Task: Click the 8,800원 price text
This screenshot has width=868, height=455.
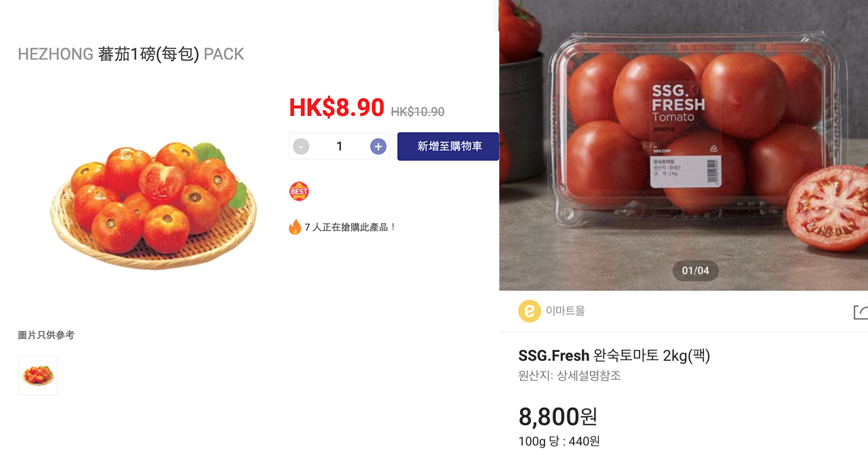Action: [x=557, y=418]
